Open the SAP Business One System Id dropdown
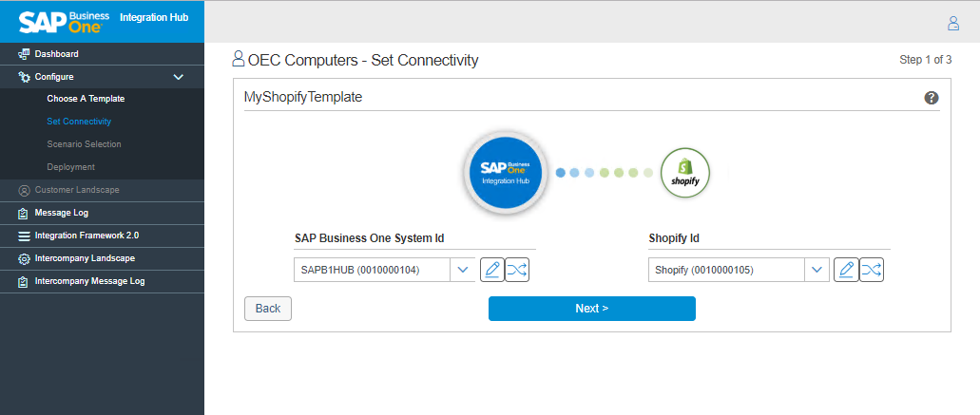Viewport: 980px width, 415px height. (x=463, y=270)
